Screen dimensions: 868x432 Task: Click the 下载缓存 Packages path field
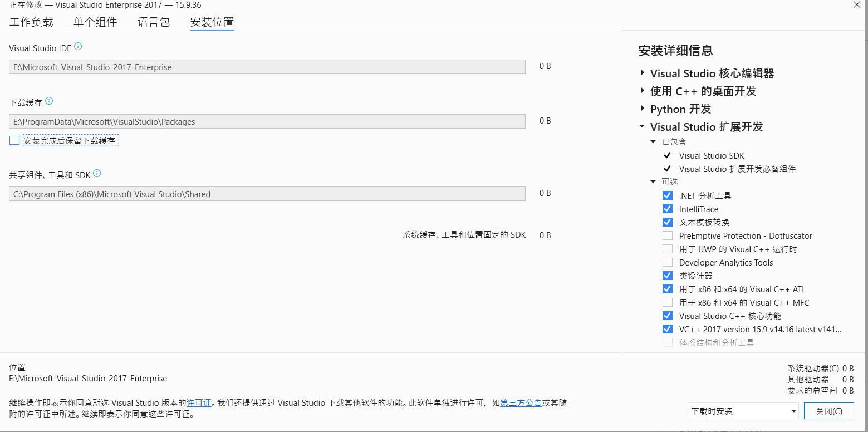tap(267, 121)
